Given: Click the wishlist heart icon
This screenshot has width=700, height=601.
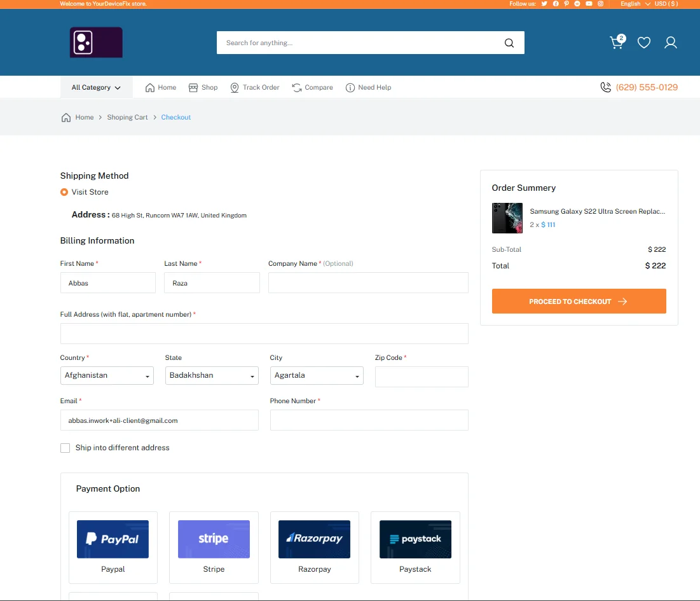Looking at the screenshot, I should point(644,43).
